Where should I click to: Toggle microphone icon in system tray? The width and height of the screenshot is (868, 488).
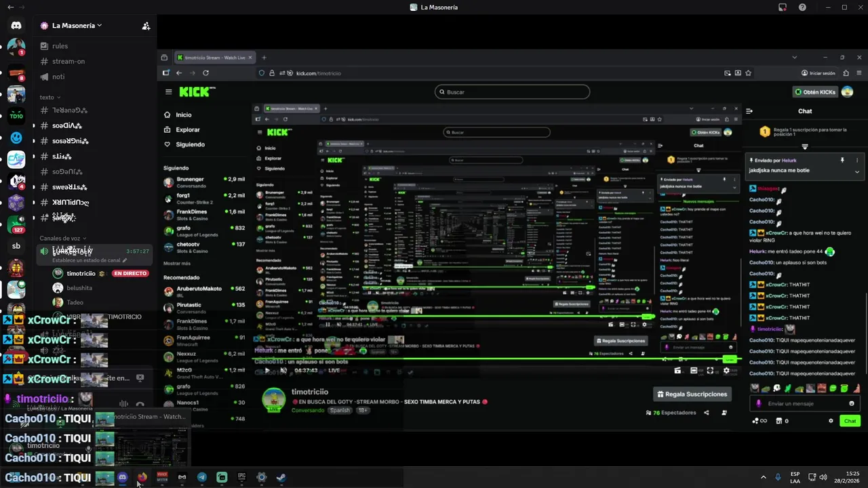point(778,477)
